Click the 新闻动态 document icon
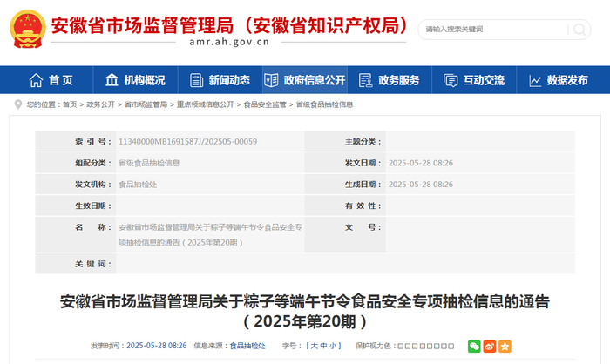Screen dimensions: 610x364 (196, 80)
